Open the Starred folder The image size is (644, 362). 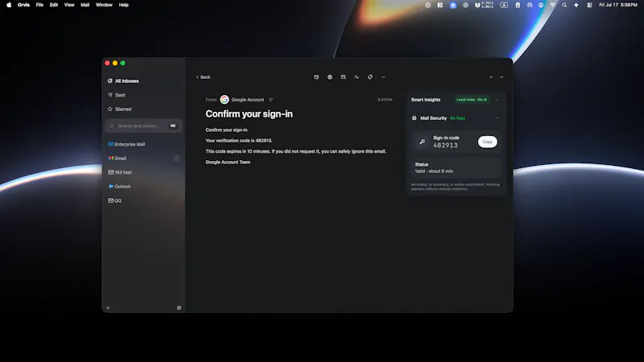tap(143, 109)
